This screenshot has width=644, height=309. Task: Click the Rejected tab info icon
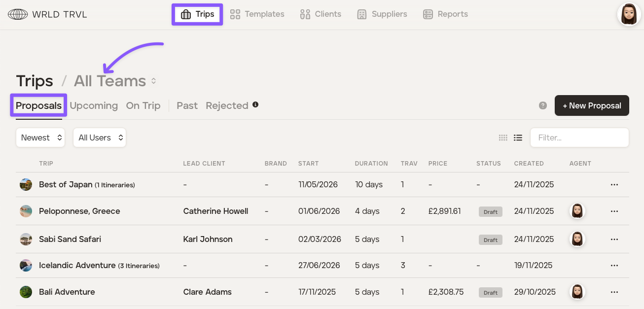[255, 104]
